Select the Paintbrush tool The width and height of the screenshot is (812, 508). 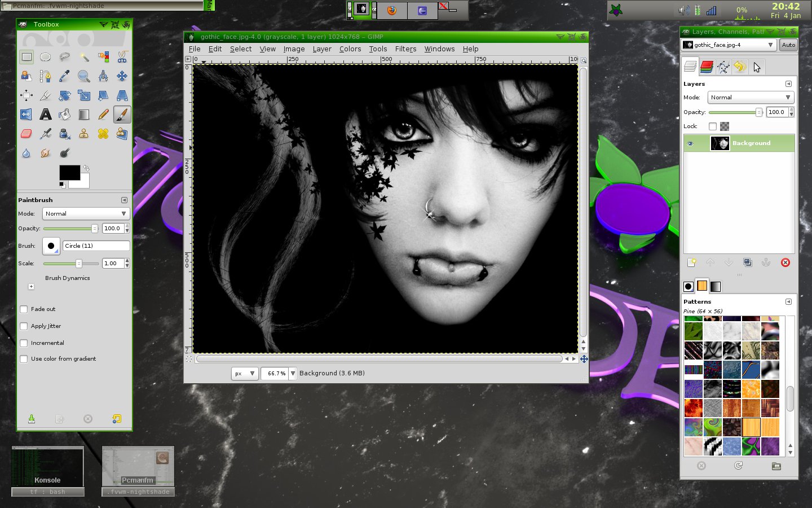click(122, 115)
